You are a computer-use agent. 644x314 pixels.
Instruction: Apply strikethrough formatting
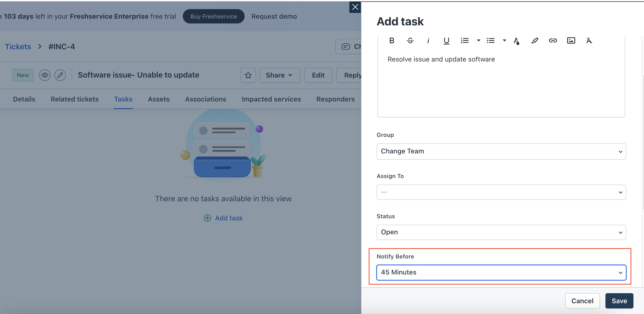point(410,40)
